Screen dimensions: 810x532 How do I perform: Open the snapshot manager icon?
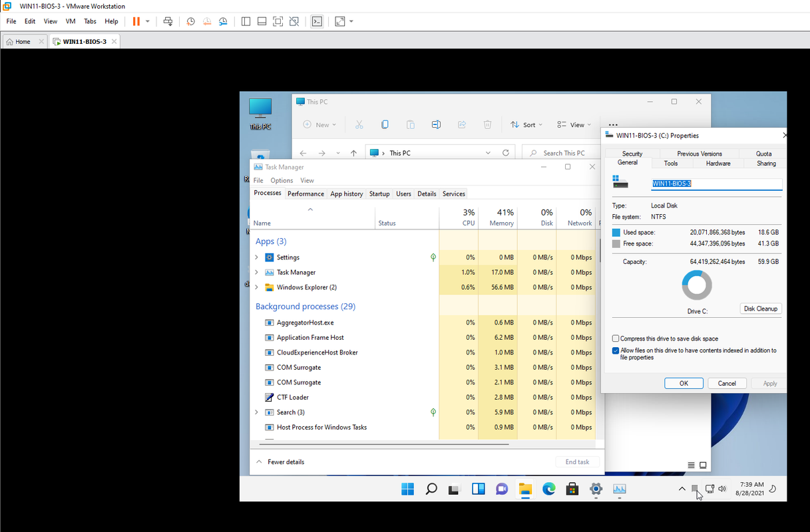tap(224, 21)
